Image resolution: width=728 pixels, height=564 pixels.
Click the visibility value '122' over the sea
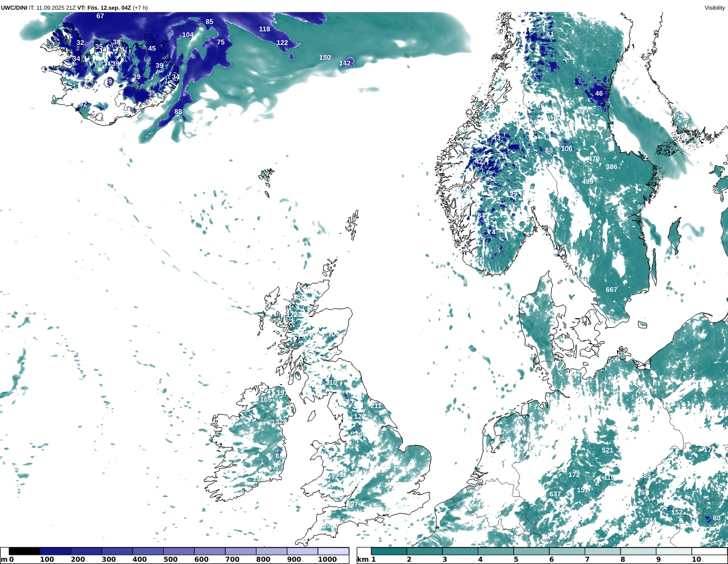[282, 43]
